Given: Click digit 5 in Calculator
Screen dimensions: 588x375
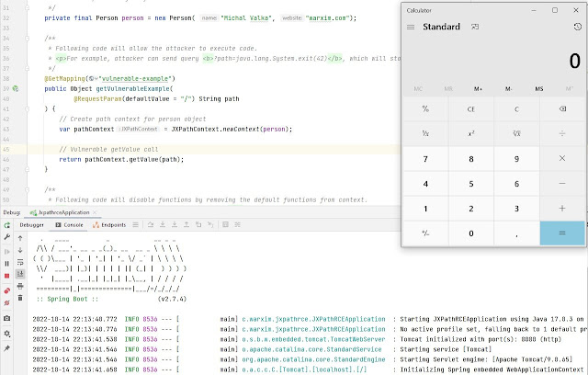Looking at the screenshot, I should click(471, 184).
